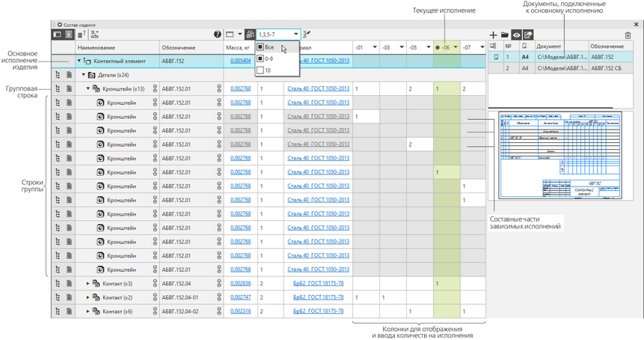644x340 pixels.
Task: Check the Все option in dropdown list
Action: point(260,47)
